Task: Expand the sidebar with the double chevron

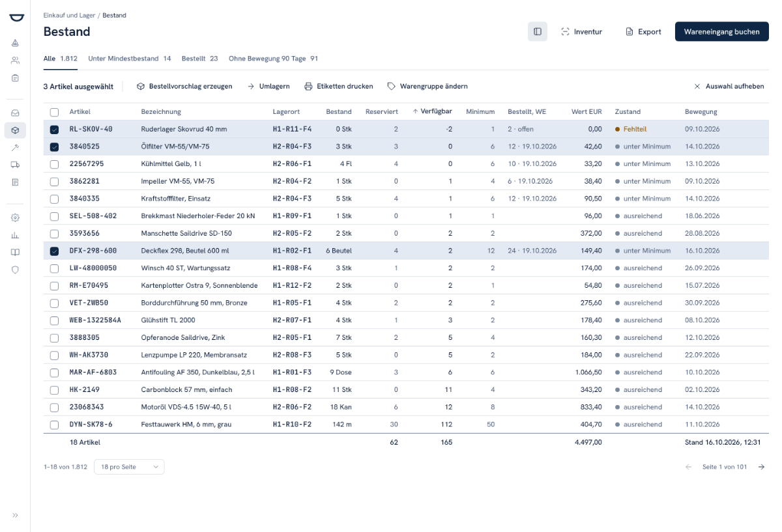Action: [15, 515]
